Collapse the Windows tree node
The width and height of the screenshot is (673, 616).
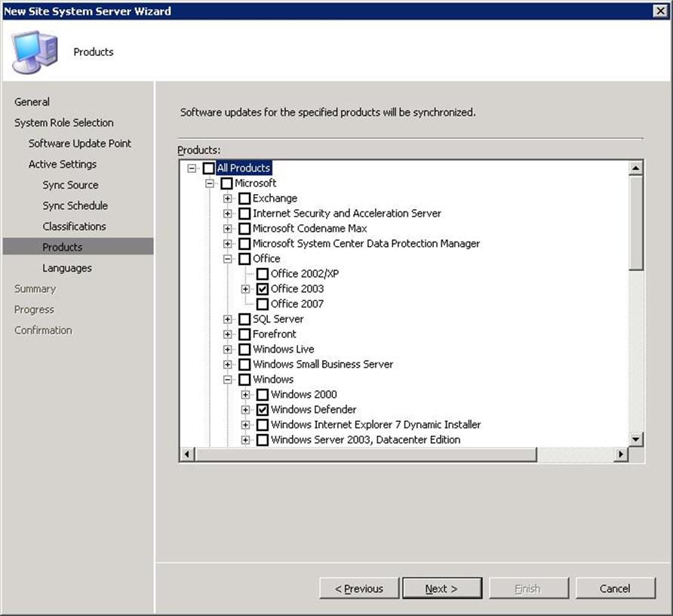[228, 379]
